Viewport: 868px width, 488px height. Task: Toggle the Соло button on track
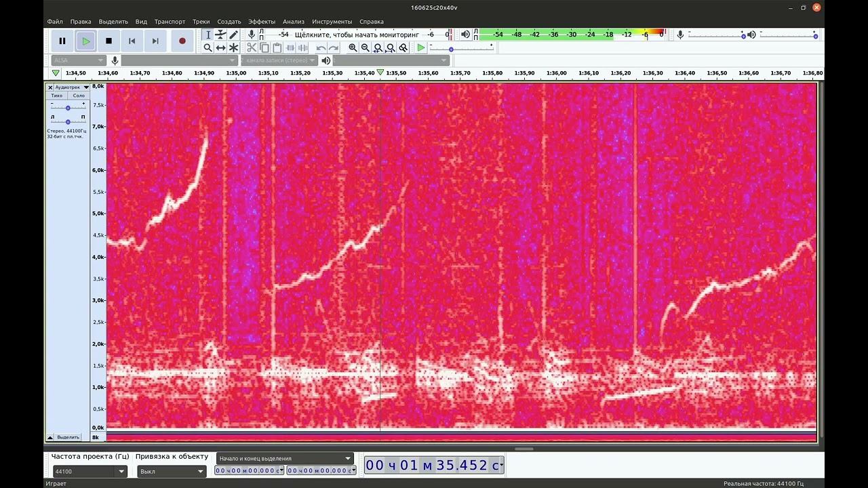click(79, 96)
